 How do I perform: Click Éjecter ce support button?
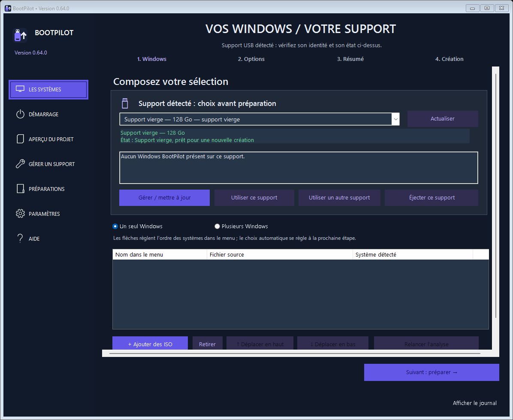pos(432,198)
